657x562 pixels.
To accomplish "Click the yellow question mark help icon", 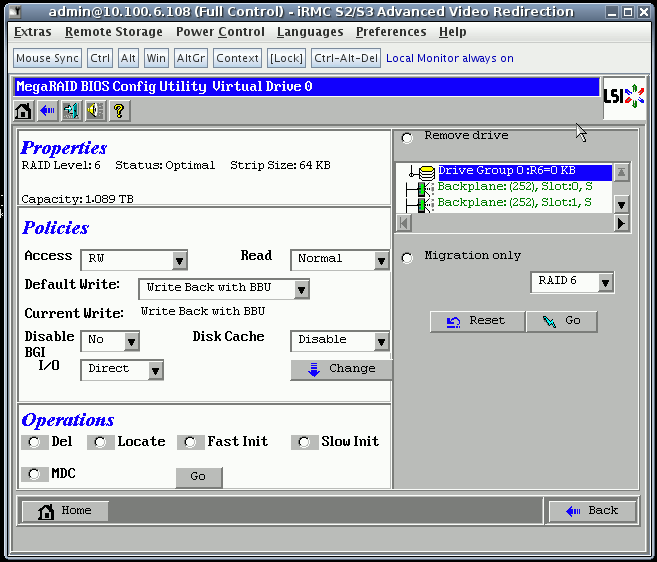I will point(119,111).
